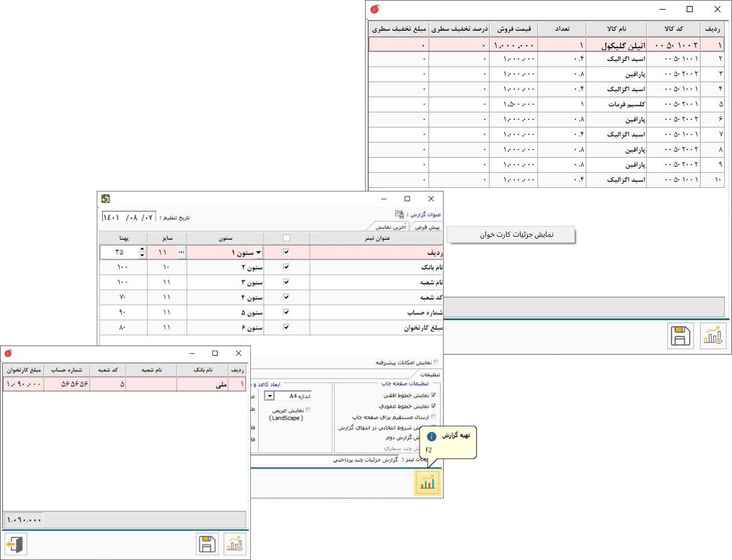
Task: Click save icon in bottom-left card-reader window
Action: click(207, 544)
